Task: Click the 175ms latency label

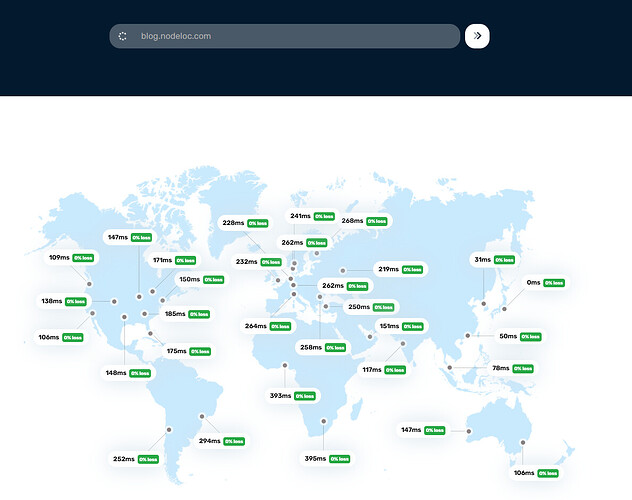Action: click(x=177, y=351)
